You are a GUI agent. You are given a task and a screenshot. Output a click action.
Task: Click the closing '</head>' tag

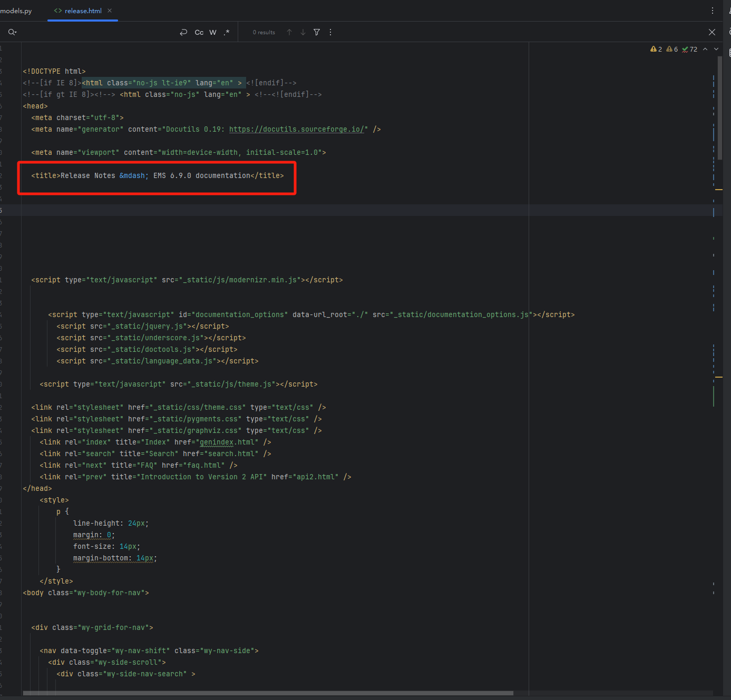tap(37, 488)
